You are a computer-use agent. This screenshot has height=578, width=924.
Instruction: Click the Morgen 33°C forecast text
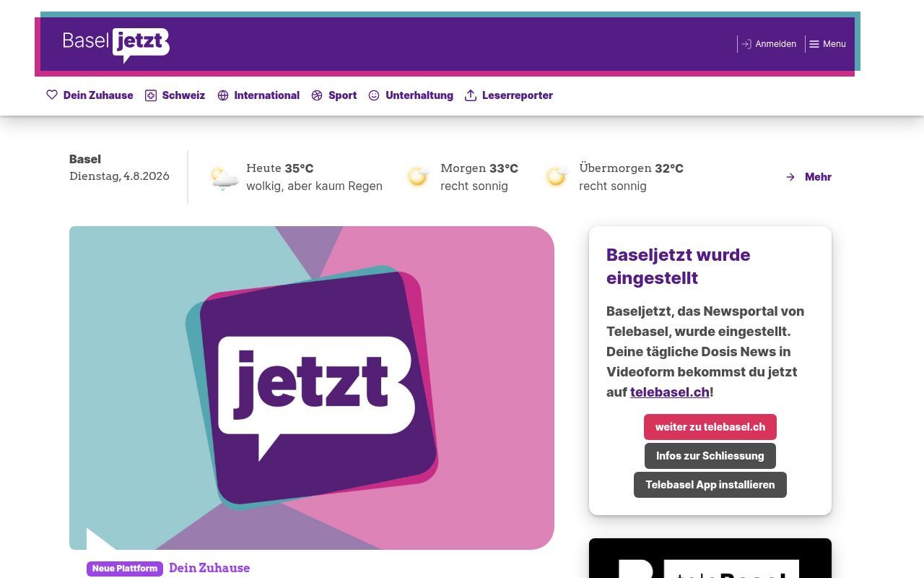(x=479, y=168)
